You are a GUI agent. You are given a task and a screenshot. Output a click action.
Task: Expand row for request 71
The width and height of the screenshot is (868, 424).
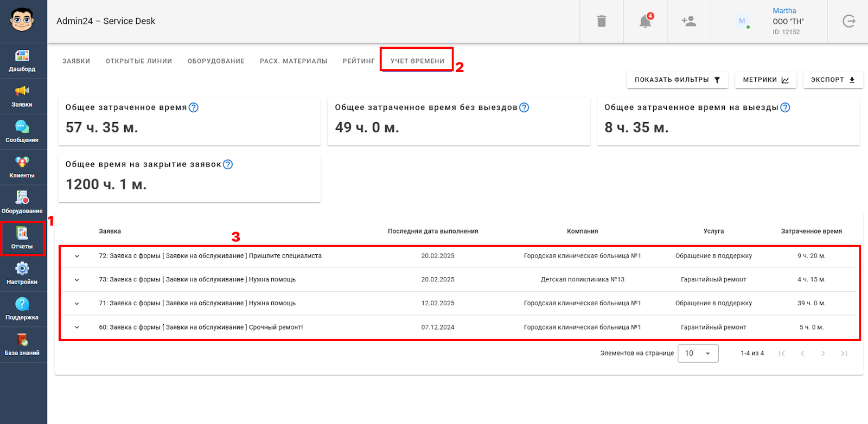(77, 304)
